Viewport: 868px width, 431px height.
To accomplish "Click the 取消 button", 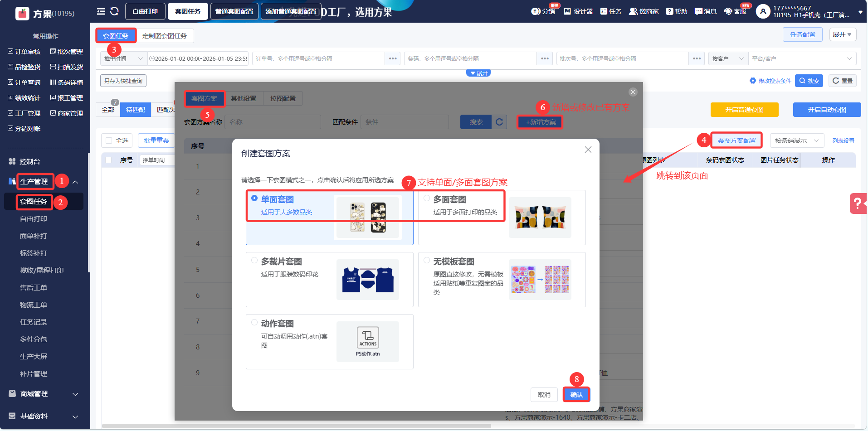I will pos(544,395).
